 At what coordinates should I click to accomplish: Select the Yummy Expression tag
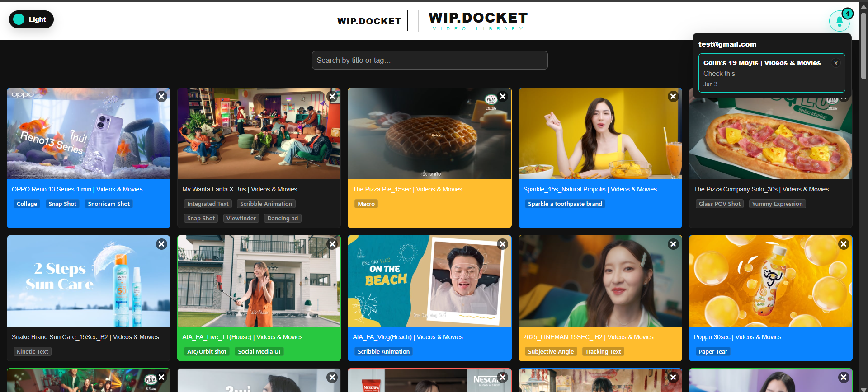click(777, 204)
